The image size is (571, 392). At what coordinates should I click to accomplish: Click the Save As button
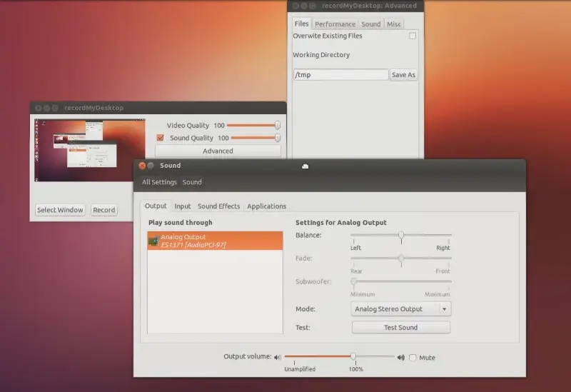click(x=403, y=75)
